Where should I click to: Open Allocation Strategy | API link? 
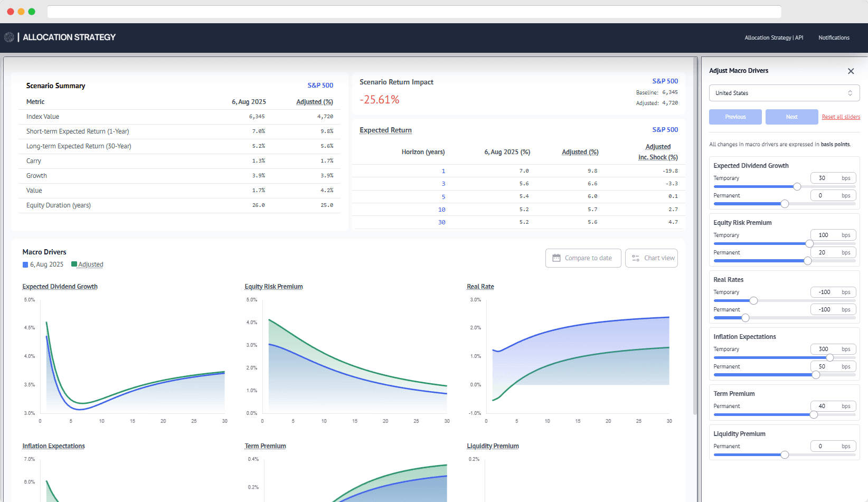[773, 37]
